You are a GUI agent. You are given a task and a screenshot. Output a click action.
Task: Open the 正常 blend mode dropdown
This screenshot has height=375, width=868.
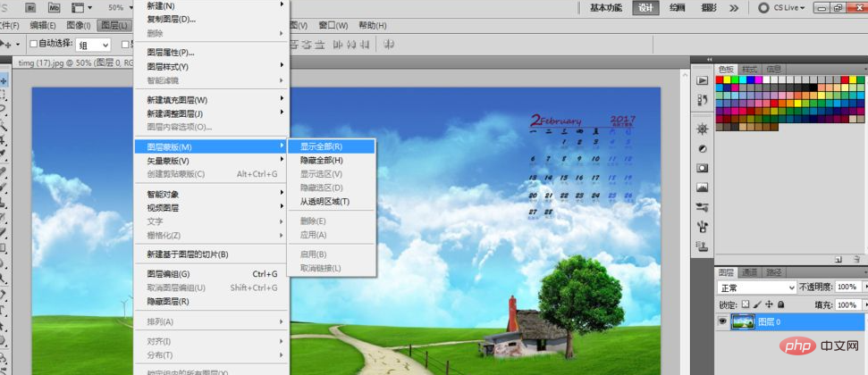pyautogui.click(x=756, y=287)
